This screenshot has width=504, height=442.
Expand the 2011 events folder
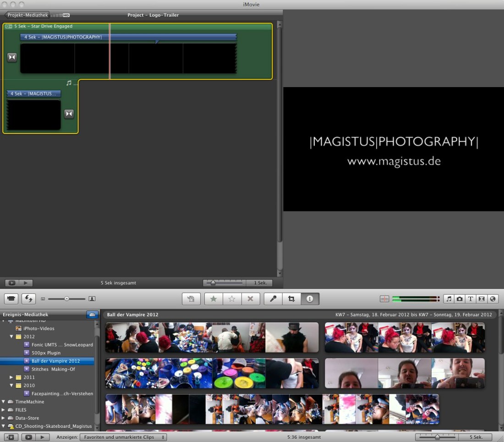point(12,377)
